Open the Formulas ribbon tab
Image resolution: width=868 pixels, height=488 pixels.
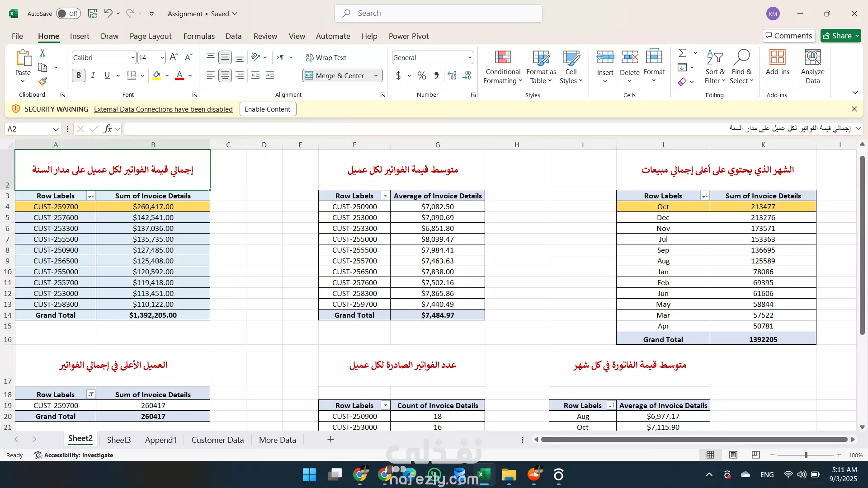click(199, 36)
